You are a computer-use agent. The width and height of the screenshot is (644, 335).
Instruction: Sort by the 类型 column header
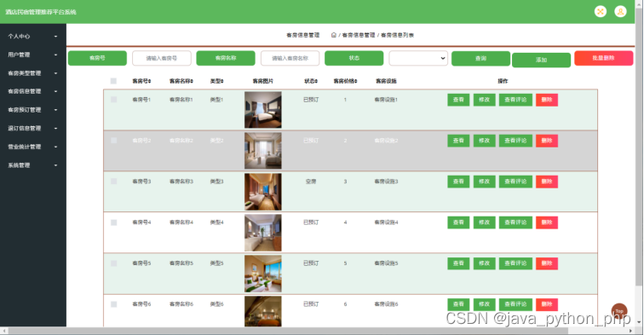pos(217,81)
